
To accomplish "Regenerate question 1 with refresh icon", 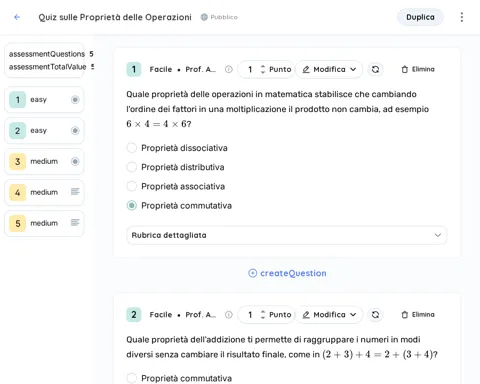I will tap(375, 69).
